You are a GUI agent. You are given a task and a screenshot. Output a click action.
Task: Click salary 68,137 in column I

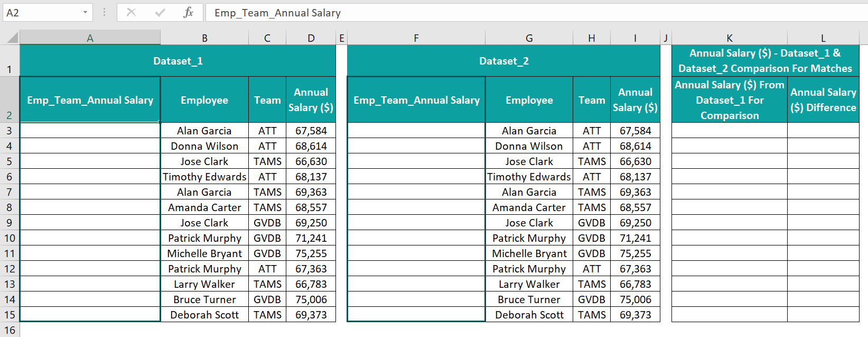(x=635, y=177)
